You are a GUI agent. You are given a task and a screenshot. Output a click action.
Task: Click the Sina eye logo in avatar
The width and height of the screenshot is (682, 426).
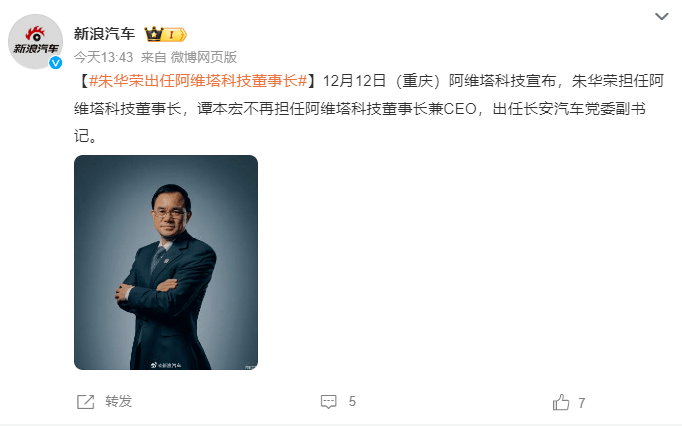click(35, 34)
